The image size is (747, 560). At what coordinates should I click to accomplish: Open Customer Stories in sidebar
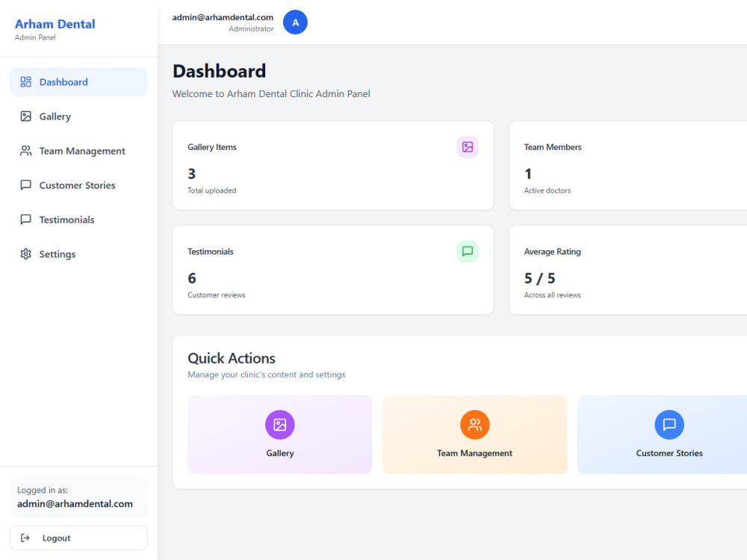click(x=78, y=185)
